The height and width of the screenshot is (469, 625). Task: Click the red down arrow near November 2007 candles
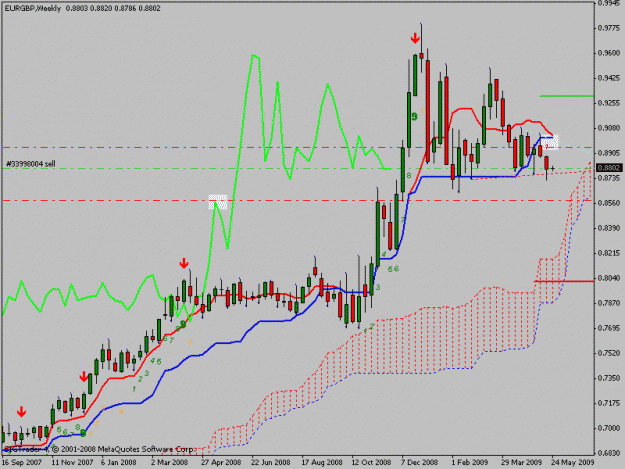pyautogui.click(x=84, y=377)
